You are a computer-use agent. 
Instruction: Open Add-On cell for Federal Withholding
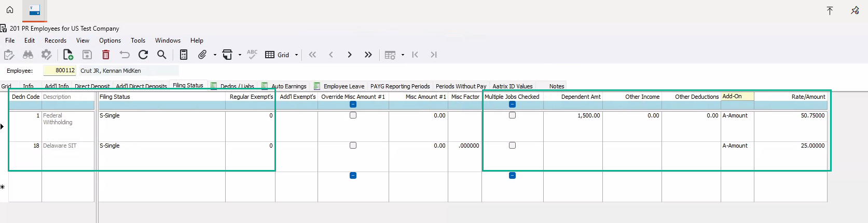737,126
